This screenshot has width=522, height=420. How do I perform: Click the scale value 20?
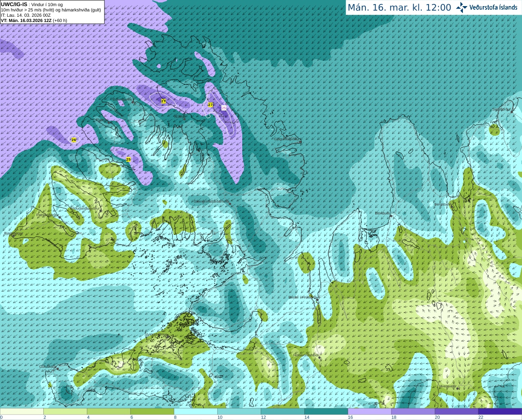[437, 417]
